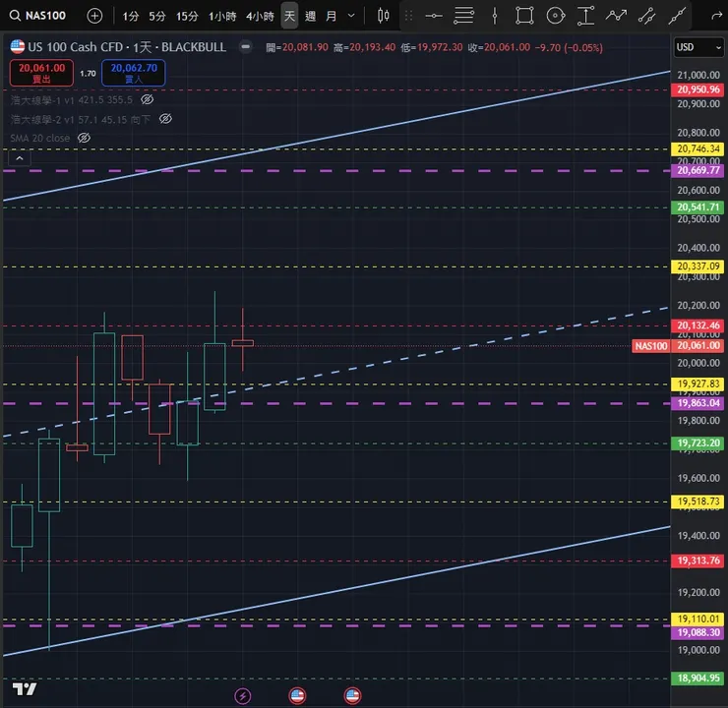This screenshot has height=708, width=728.
Task: Select the rectangle drawing tool
Action: click(524, 16)
